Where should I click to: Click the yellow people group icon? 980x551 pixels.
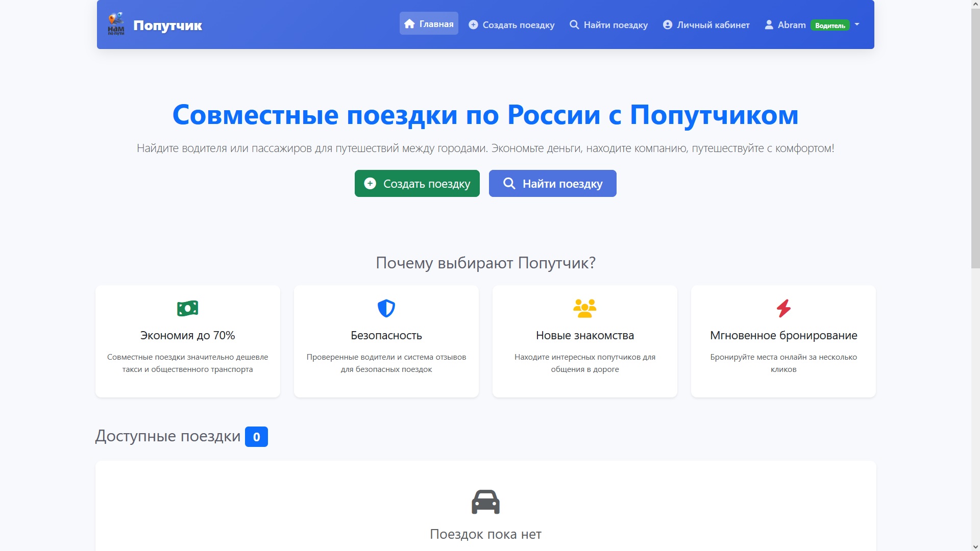click(x=584, y=309)
